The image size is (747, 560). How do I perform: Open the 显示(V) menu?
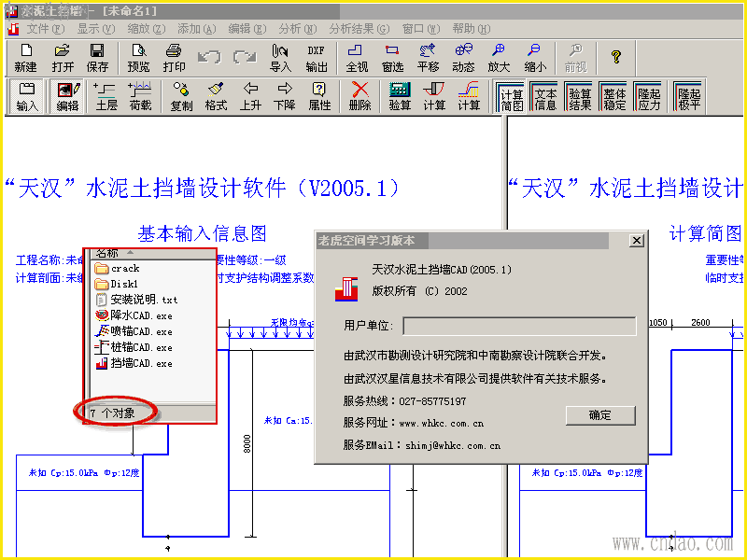(96, 29)
